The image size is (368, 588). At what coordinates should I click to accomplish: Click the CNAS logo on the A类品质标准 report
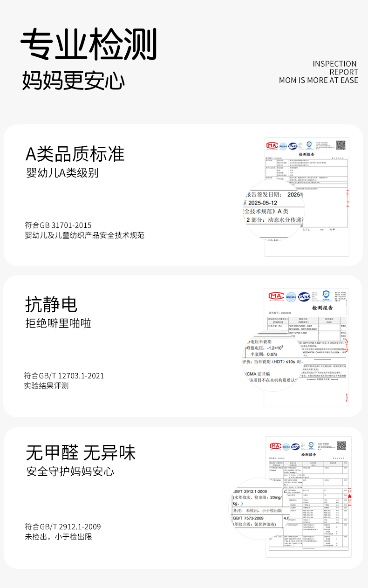(293, 146)
